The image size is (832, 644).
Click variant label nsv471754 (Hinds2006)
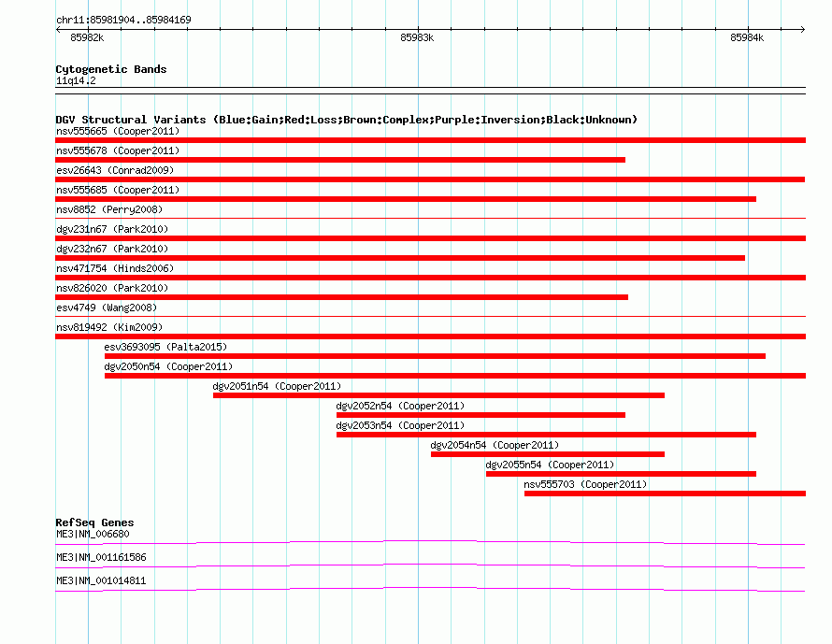point(115,268)
